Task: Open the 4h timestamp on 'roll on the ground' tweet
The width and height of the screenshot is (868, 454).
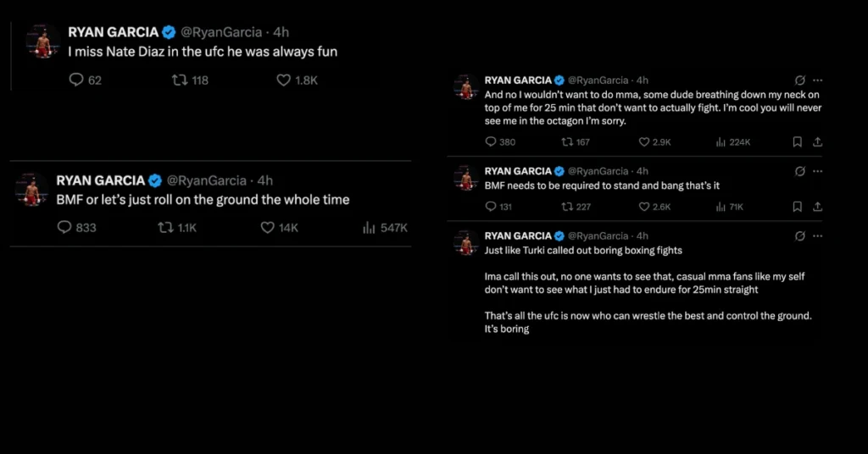Action: tap(265, 180)
